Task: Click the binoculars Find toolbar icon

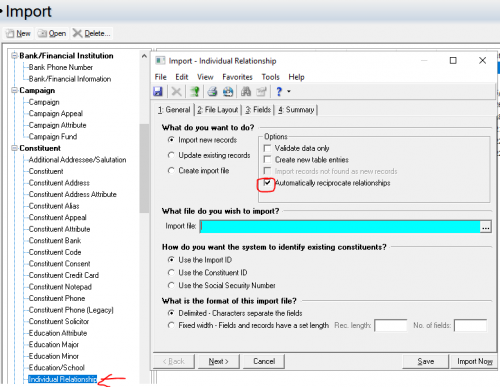Action: (x=246, y=91)
